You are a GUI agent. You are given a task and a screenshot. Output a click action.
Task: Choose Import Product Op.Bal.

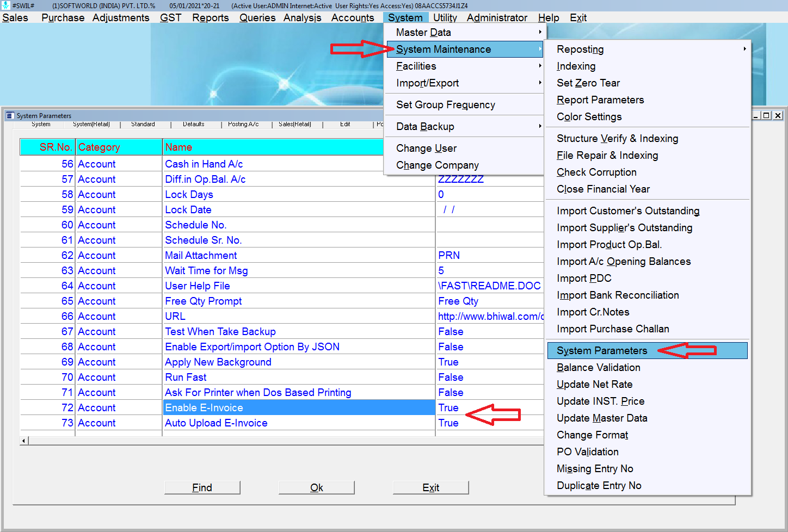click(648, 244)
